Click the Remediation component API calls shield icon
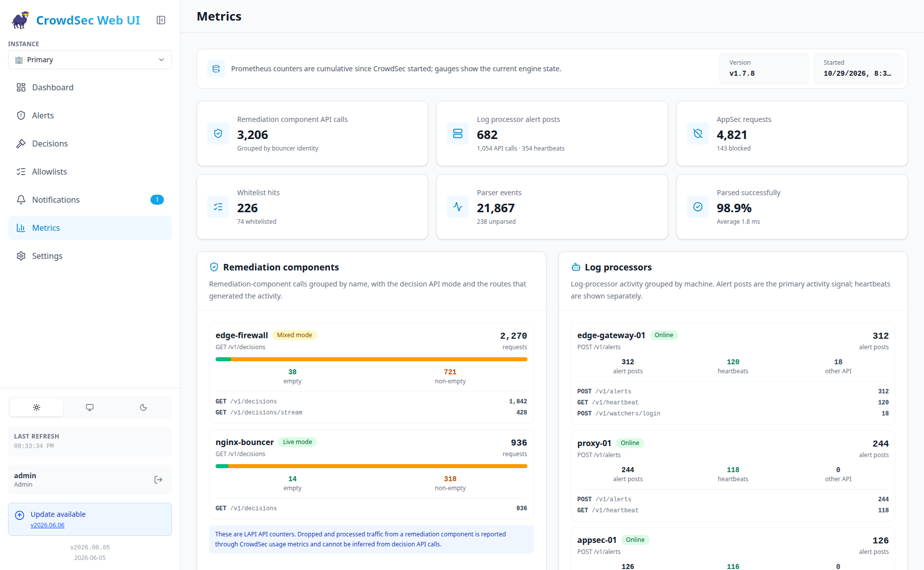The height and width of the screenshot is (570, 924). (218, 133)
